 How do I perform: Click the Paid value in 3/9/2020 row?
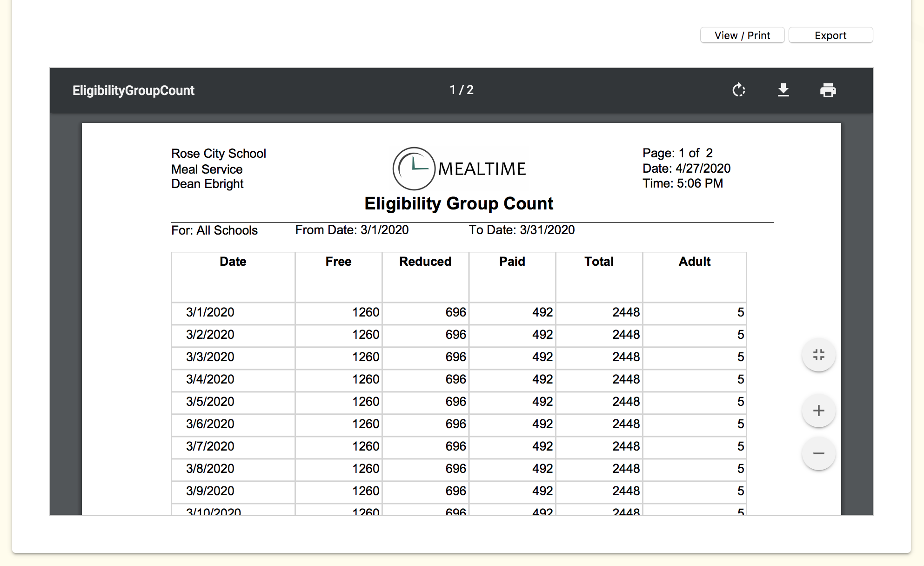point(542,491)
